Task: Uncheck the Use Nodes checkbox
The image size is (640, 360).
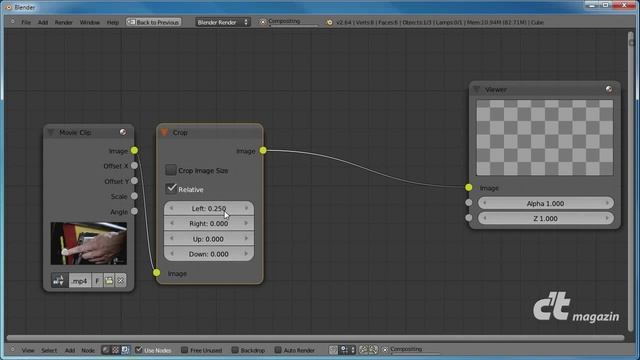Action: 139,350
